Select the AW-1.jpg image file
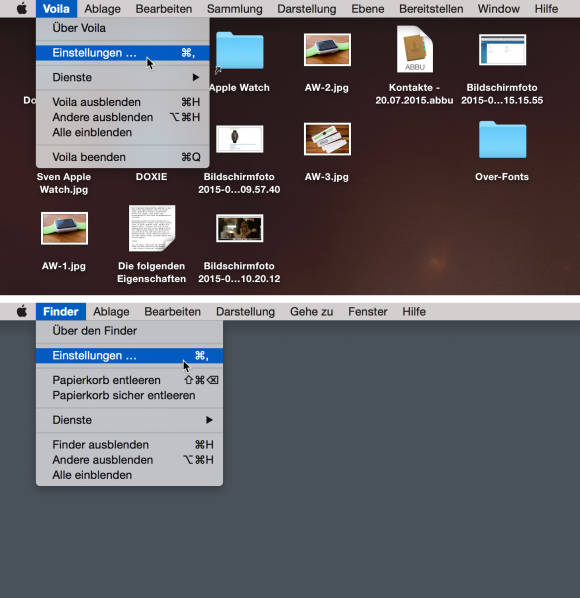Viewport: 580px width, 598px height. (x=64, y=228)
